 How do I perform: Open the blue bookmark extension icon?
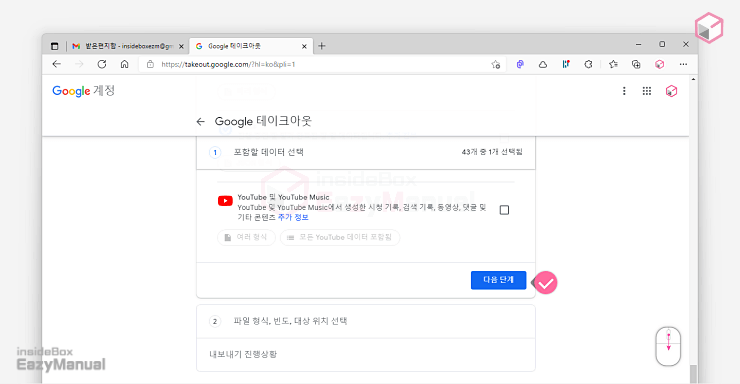tap(566, 64)
